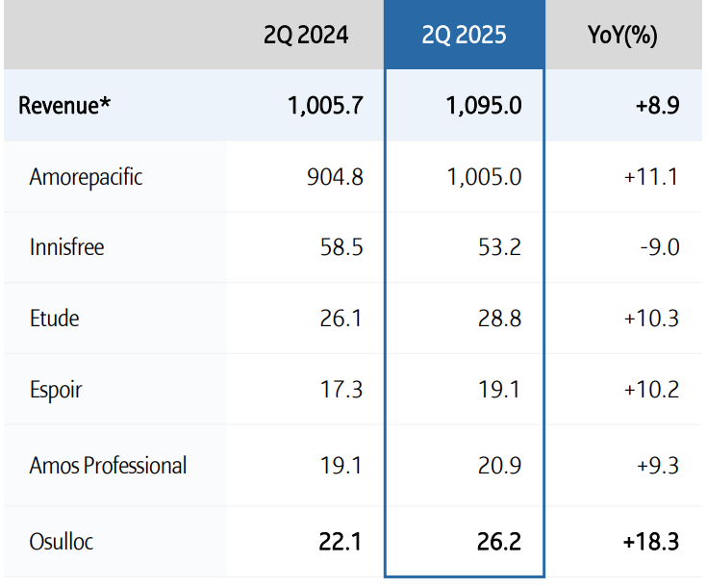Select the Innisfree row label

66,247
